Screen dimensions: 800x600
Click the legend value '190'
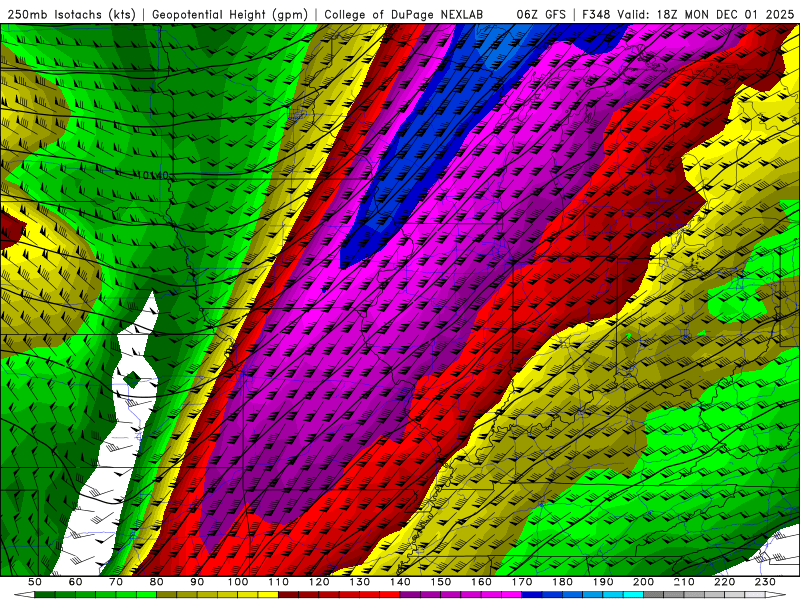[x=603, y=582]
